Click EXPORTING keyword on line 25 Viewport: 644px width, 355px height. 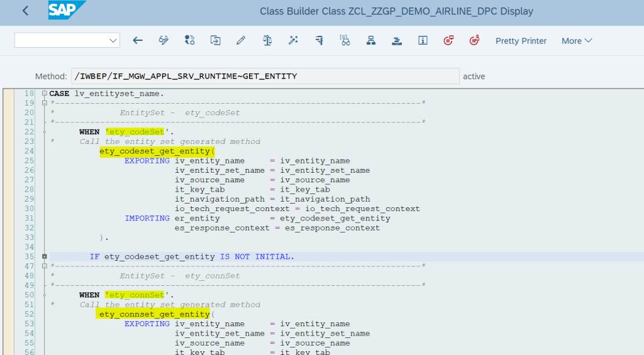pyautogui.click(x=147, y=161)
